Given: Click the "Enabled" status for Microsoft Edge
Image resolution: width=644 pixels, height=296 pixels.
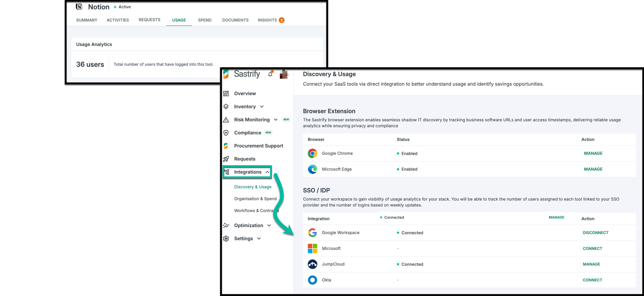Looking at the screenshot, I should (409, 169).
